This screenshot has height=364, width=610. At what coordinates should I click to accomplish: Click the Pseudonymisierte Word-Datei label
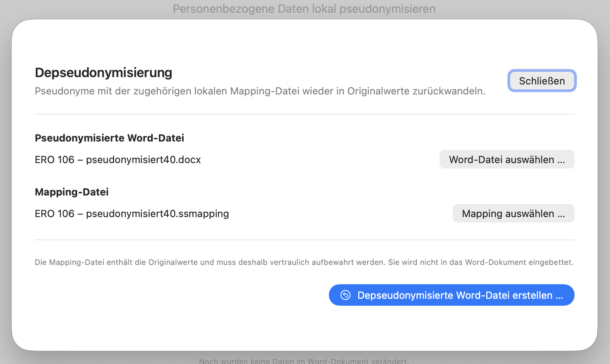(110, 138)
